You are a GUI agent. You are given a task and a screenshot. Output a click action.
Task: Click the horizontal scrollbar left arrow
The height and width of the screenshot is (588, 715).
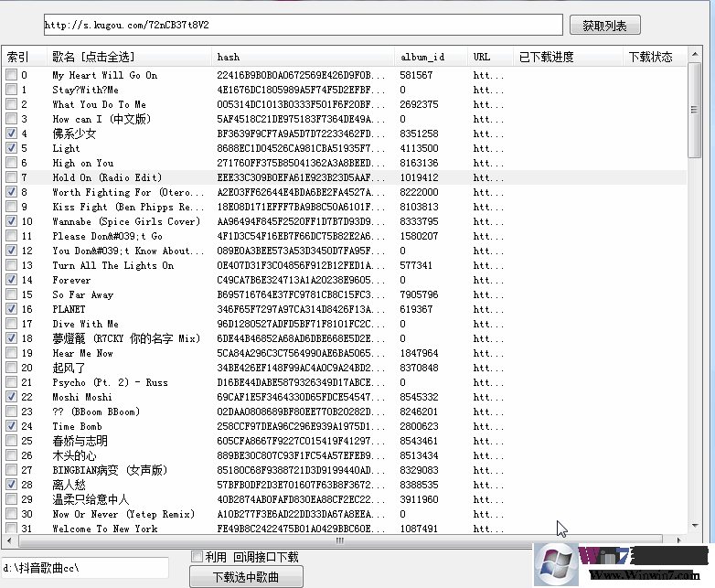point(9,540)
